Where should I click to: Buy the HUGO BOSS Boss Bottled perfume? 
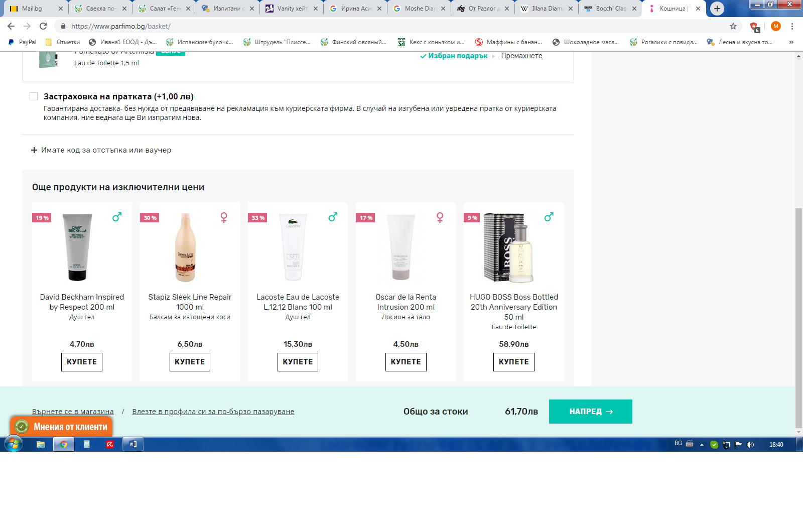tap(514, 362)
